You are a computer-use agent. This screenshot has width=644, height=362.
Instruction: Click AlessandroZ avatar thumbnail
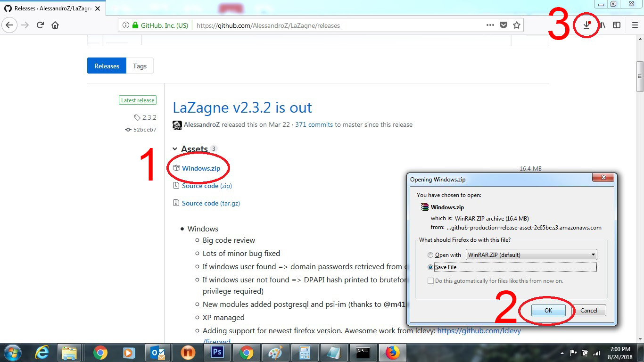point(177,125)
